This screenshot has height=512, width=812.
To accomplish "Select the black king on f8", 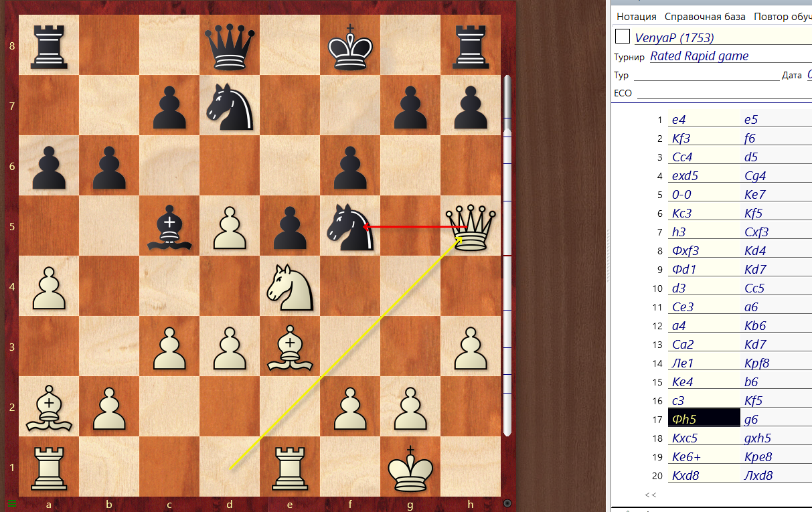I will [350, 46].
